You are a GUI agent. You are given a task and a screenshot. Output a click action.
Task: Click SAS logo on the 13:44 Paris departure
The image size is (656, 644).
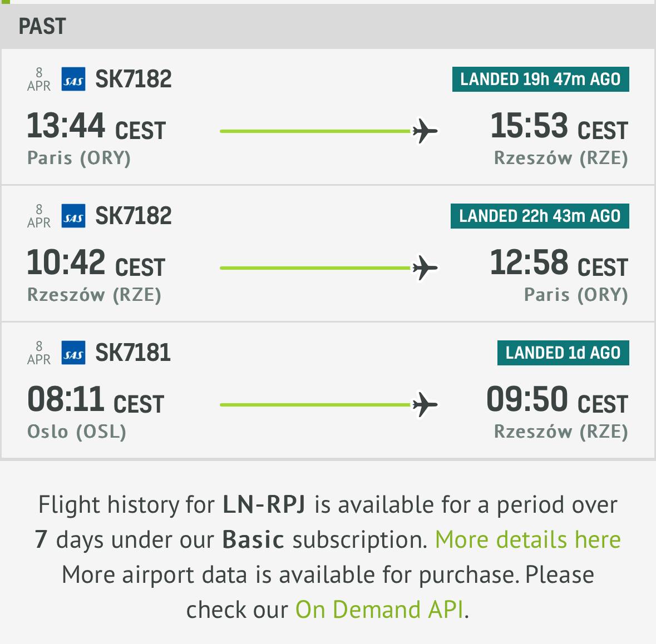pyautogui.click(x=73, y=80)
